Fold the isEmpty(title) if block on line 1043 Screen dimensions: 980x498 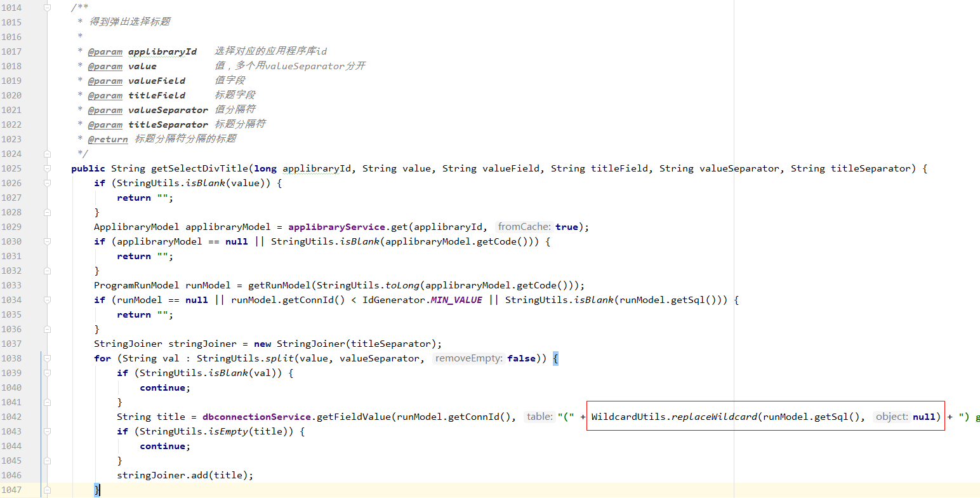coord(47,431)
